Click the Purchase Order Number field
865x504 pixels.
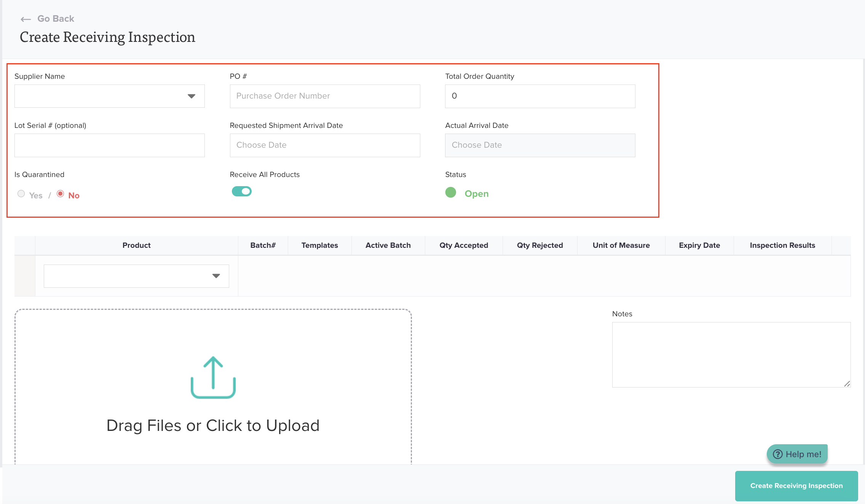[325, 96]
